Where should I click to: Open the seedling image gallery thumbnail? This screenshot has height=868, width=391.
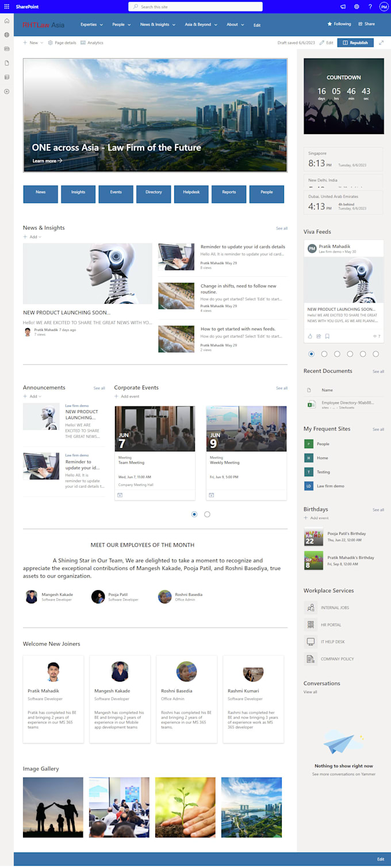point(185,807)
